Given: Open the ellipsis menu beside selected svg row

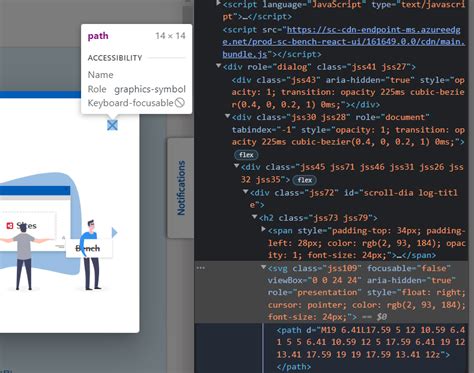Looking at the screenshot, I should point(201,268).
